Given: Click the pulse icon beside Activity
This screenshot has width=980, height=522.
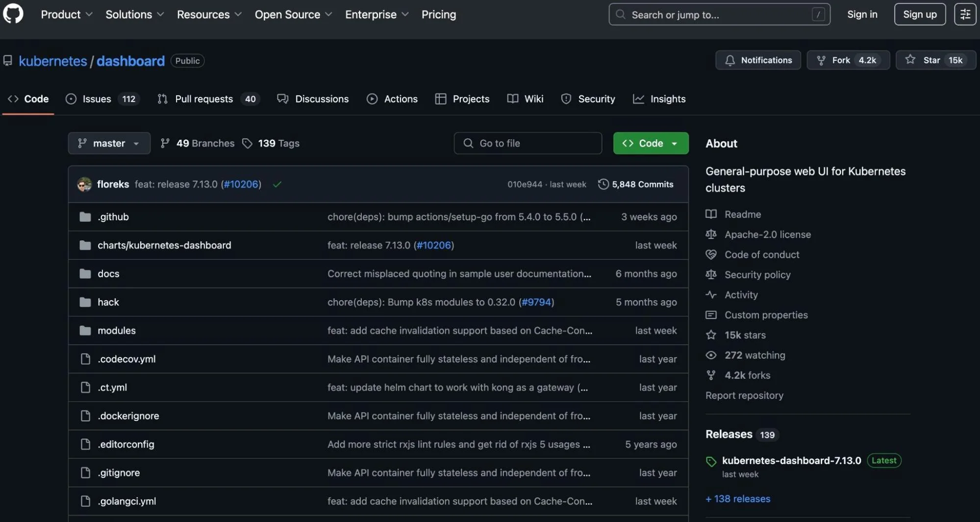Looking at the screenshot, I should [x=711, y=295].
